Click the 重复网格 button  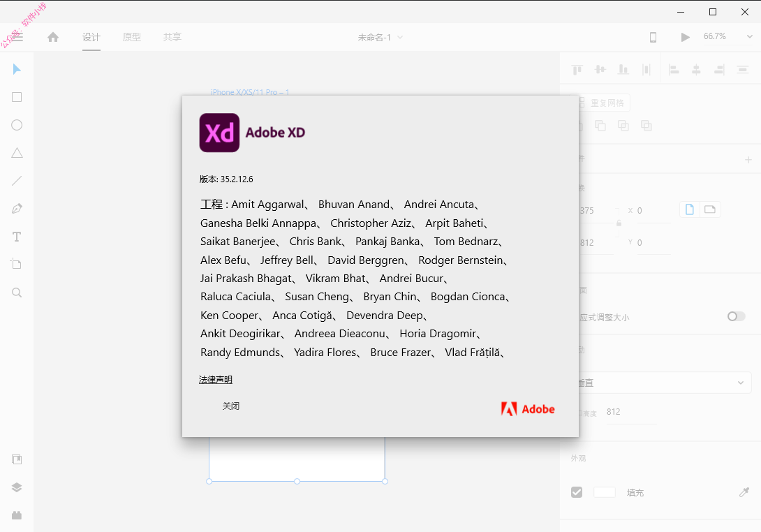click(x=604, y=103)
